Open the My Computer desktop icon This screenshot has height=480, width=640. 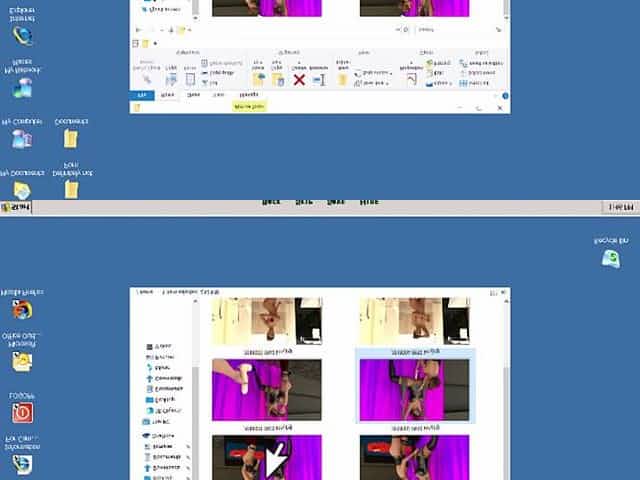coord(21,136)
